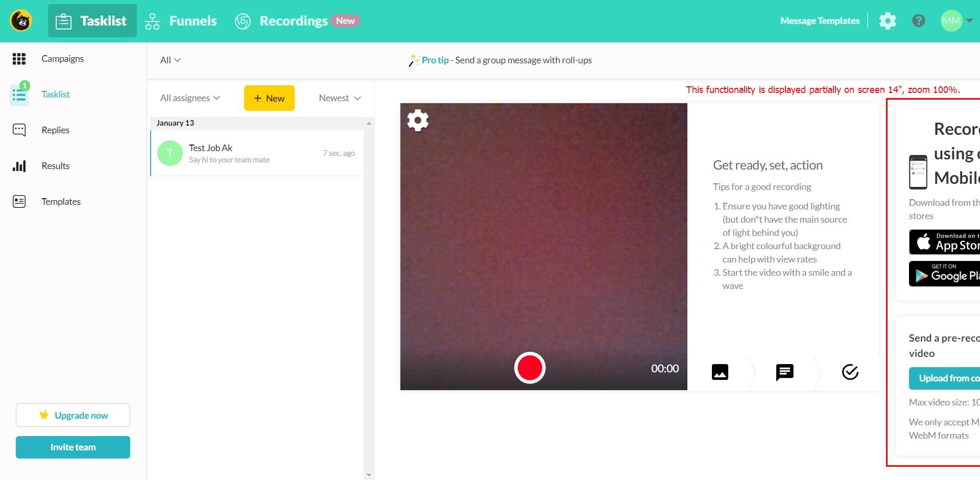Screen dimensions: 980x480
Task: Expand the Newest sort dropdown
Action: (340, 98)
